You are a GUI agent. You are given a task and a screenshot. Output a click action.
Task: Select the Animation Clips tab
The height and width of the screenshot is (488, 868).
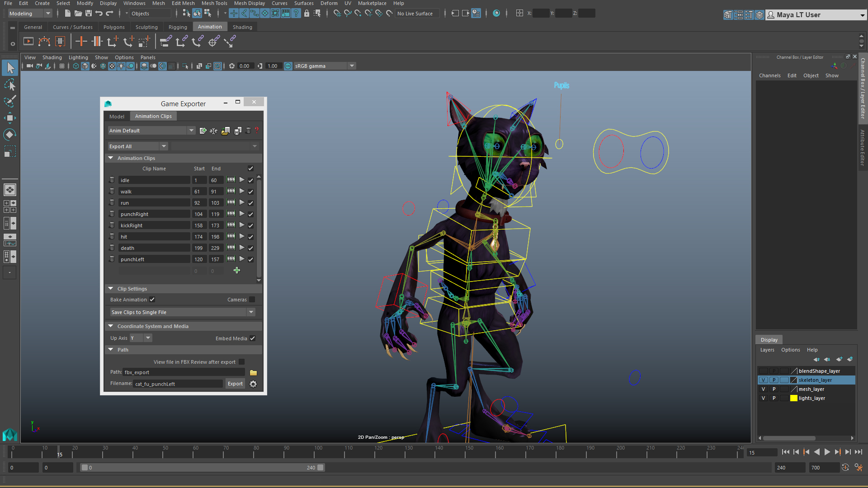pos(153,116)
